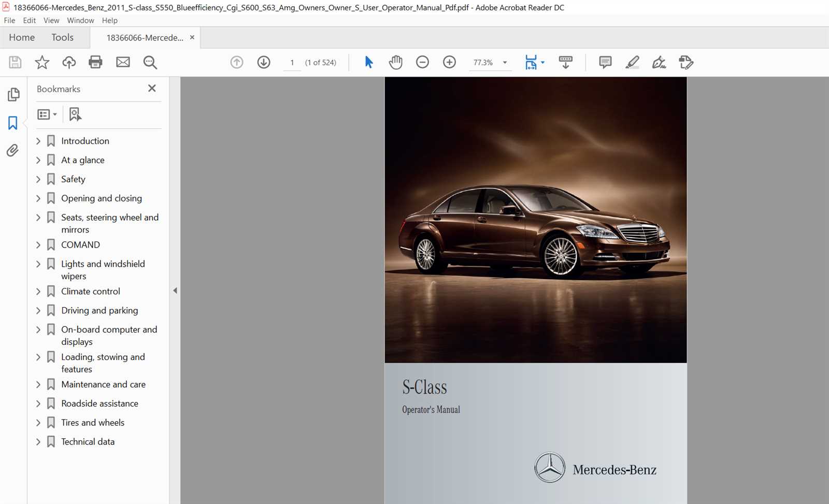Expand the Tires and wheels bookmark
The width and height of the screenshot is (829, 504).
tap(38, 423)
